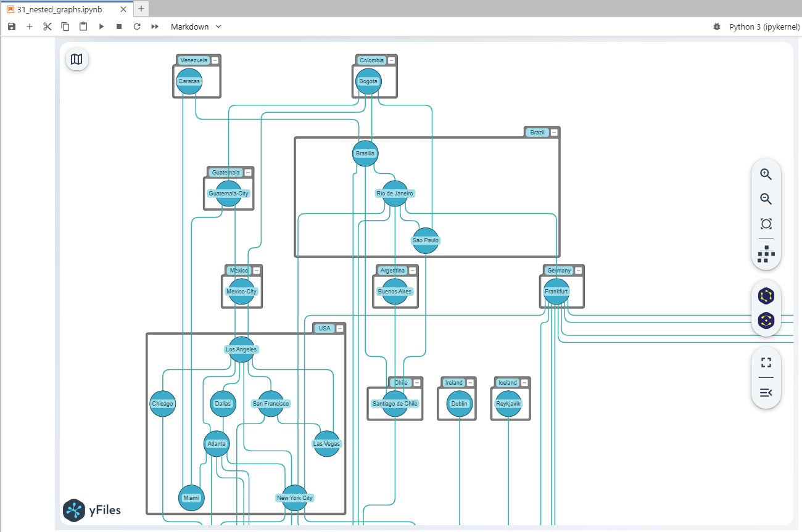The image size is (802, 532).
Task: Cut the selected cell with the scissors icon
Action: click(48, 27)
